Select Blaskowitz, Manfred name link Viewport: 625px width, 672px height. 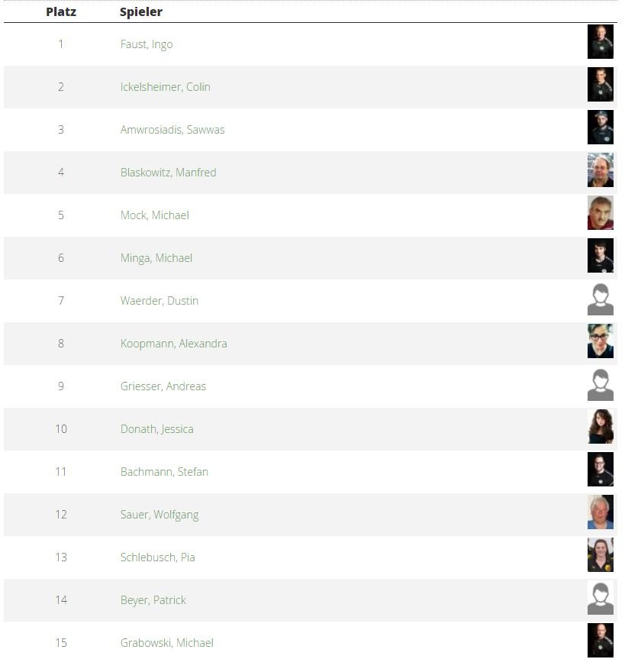[x=168, y=173]
